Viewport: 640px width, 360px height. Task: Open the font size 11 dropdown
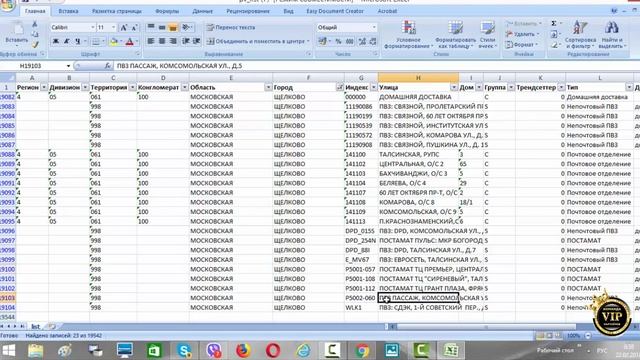point(113,27)
